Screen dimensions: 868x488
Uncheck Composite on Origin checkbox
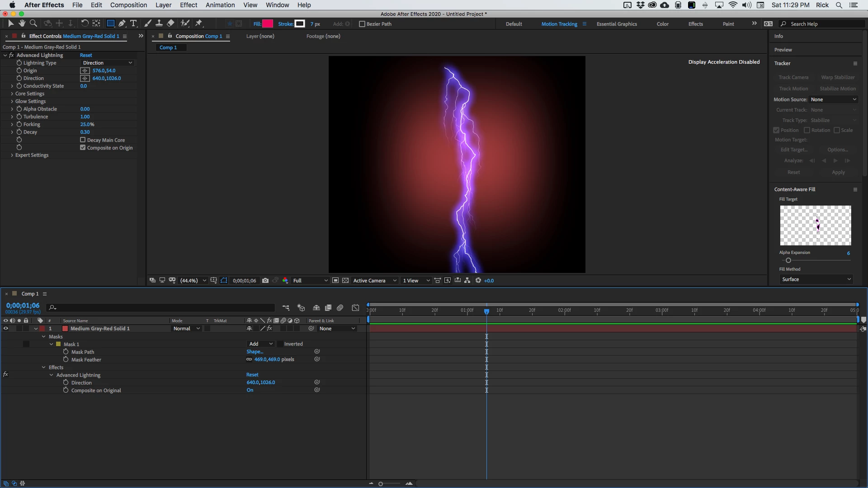(x=83, y=148)
